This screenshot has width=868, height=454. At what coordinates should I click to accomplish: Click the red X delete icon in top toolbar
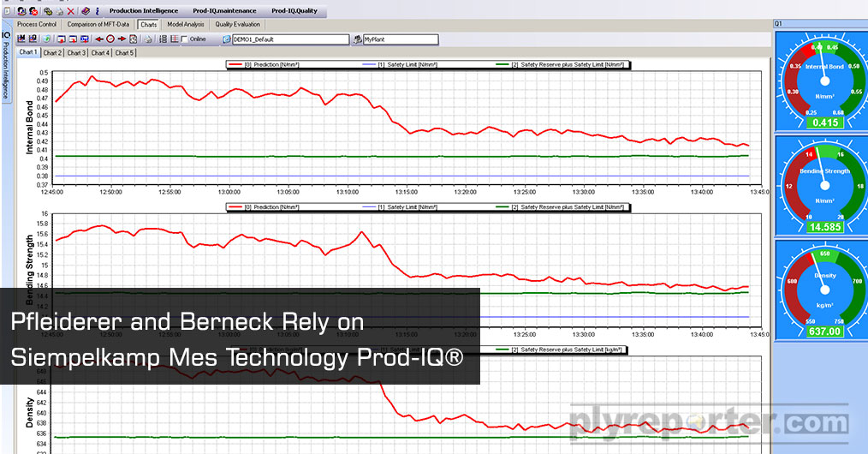(71, 11)
